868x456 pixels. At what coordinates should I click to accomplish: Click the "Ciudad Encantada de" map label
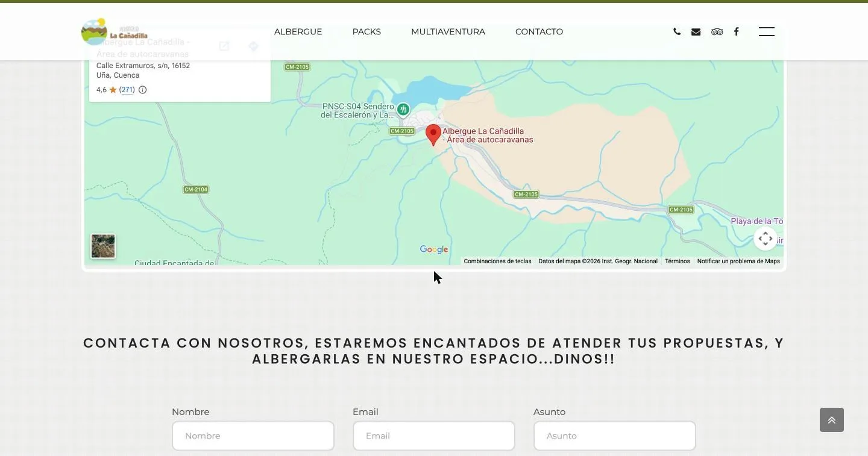tap(174, 263)
